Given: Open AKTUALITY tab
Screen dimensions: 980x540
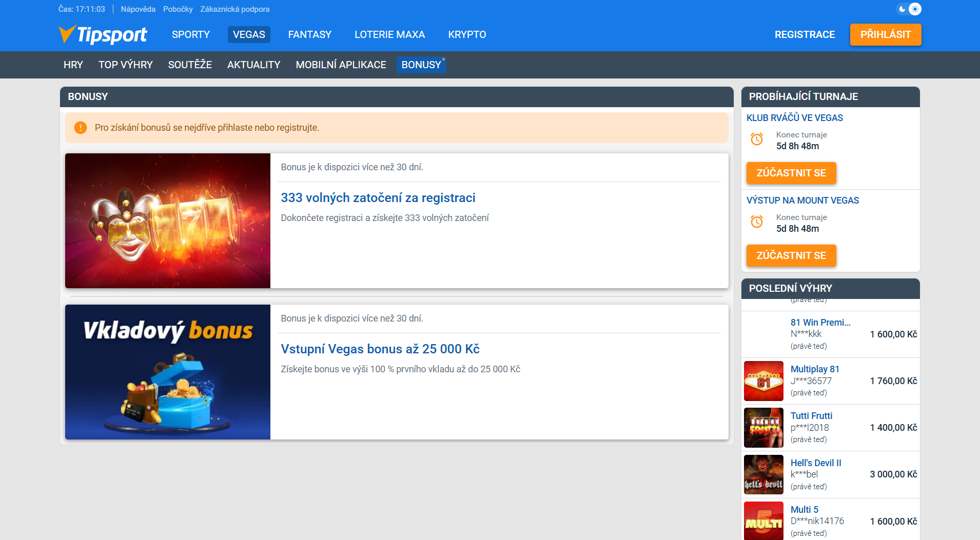Looking at the screenshot, I should click(254, 65).
